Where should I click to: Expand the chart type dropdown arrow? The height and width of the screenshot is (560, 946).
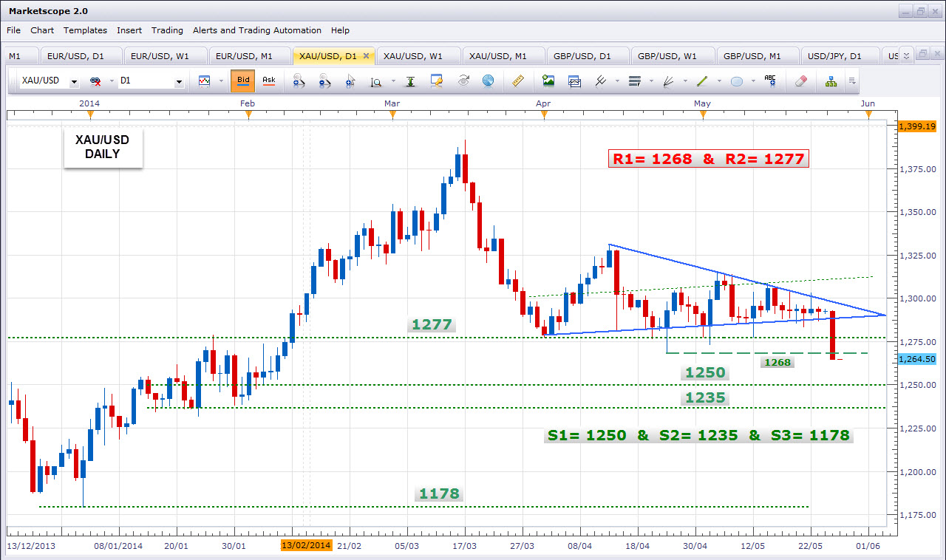[x=220, y=81]
